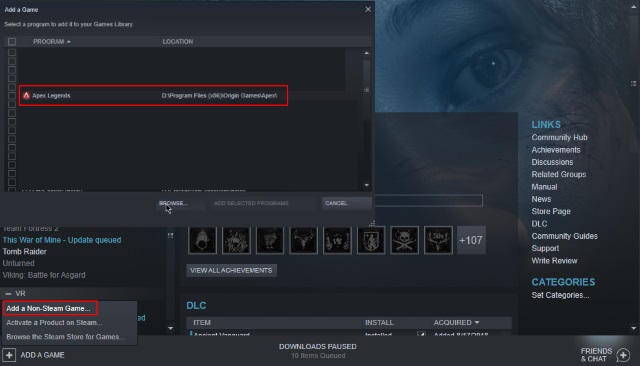Image resolution: width=640 pixels, height=366 pixels.
Task: Check the box next to Apex Legends
Action: tap(12, 96)
